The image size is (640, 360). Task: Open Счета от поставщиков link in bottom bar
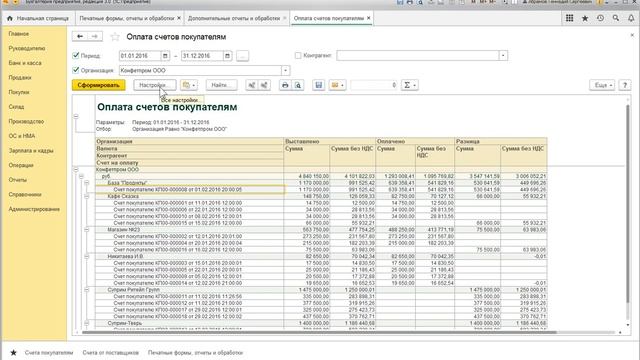click(x=111, y=352)
